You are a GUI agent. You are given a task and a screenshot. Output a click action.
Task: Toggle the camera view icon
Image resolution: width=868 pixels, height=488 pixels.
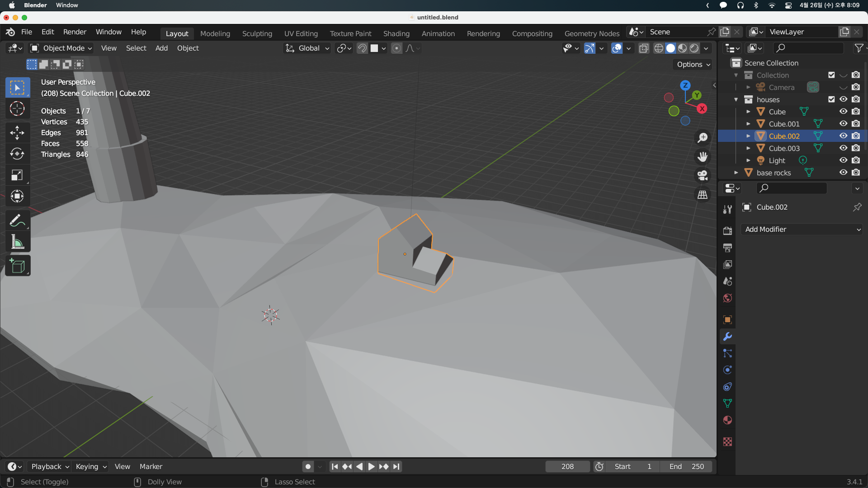tap(703, 175)
